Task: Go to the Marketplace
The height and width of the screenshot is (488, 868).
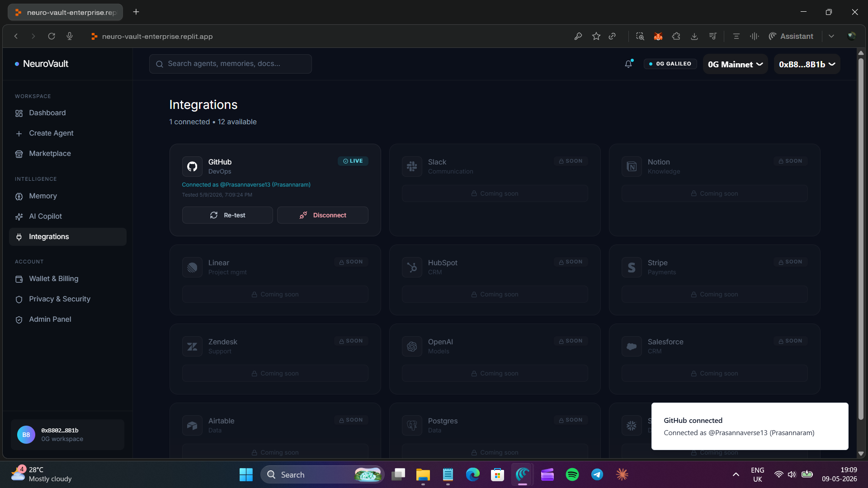Action: [68, 154]
